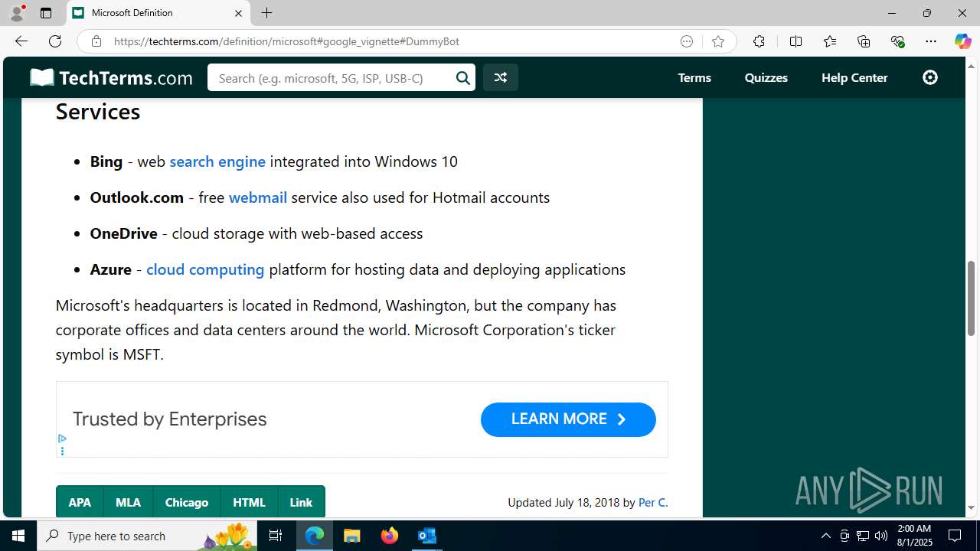Show hidden system tray icons
Image resolution: width=980 pixels, height=551 pixels.
pyautogui.click(x=825, y=536)
